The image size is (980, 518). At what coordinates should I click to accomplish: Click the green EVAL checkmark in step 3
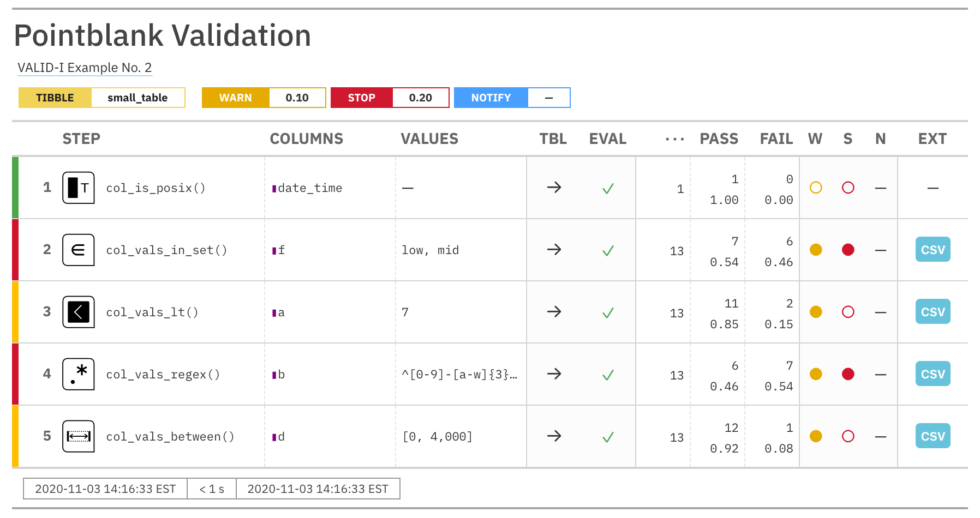[x=608, y=313]
